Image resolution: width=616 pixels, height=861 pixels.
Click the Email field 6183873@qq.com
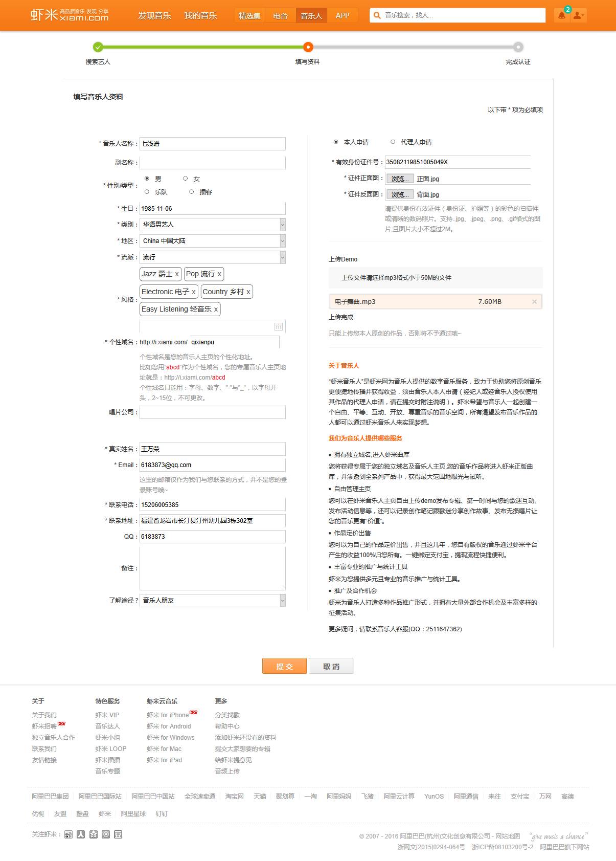[x=213, y=465]
